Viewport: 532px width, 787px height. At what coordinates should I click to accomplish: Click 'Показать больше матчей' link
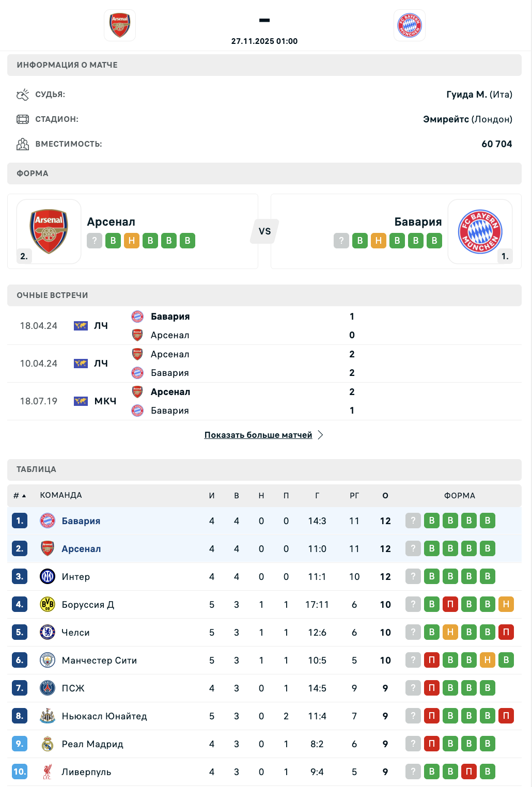(x=258, y=435)
